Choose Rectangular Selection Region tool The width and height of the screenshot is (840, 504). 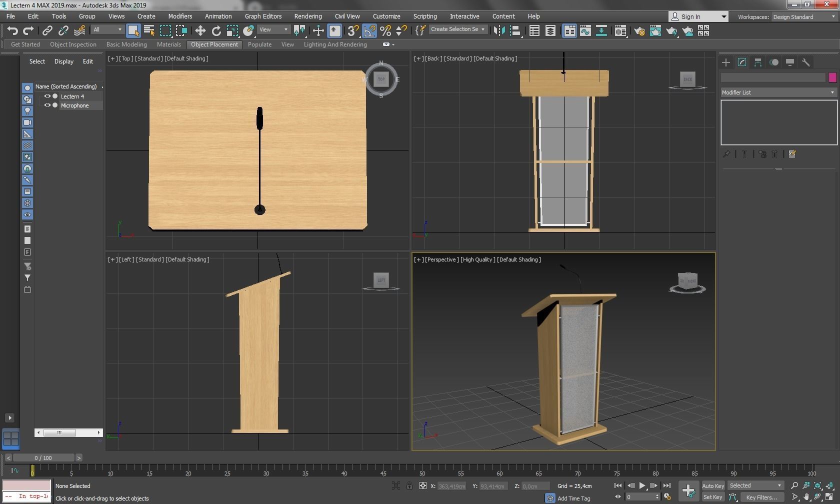tap(165, 31)
